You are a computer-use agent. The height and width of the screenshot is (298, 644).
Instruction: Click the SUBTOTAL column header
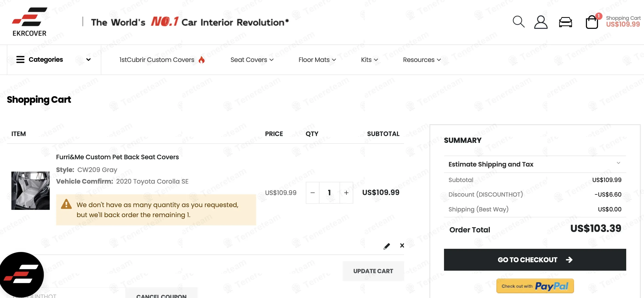tap(383, 134)
